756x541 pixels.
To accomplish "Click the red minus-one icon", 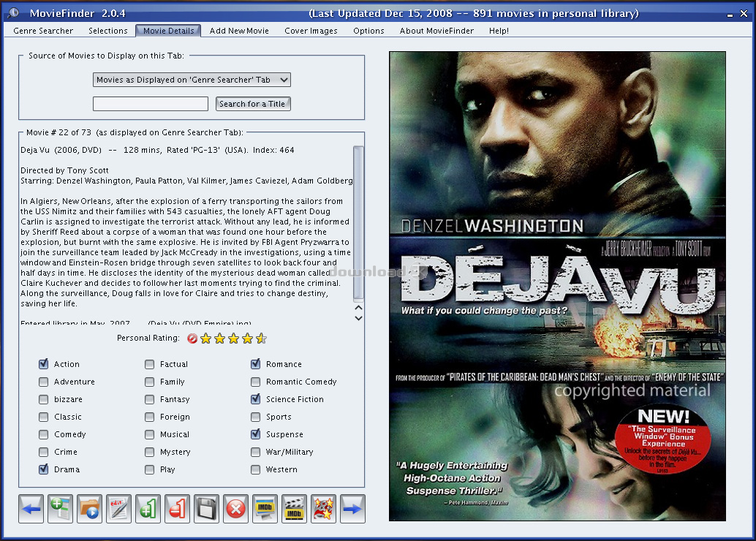I will click(x=177, y=509).
